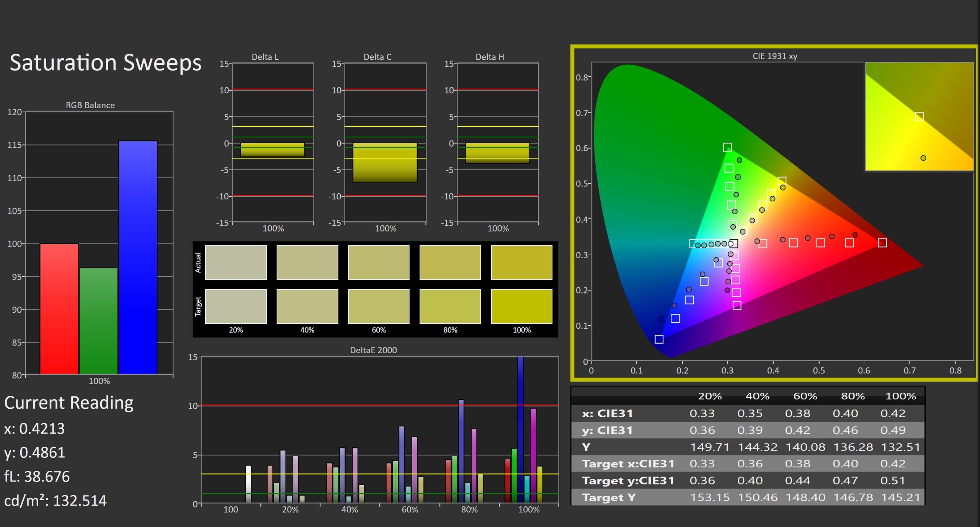Select the white bar in DeltaE 2000 chart
Image resolution: width=980 pixels, height=527 pixels.
248,484
